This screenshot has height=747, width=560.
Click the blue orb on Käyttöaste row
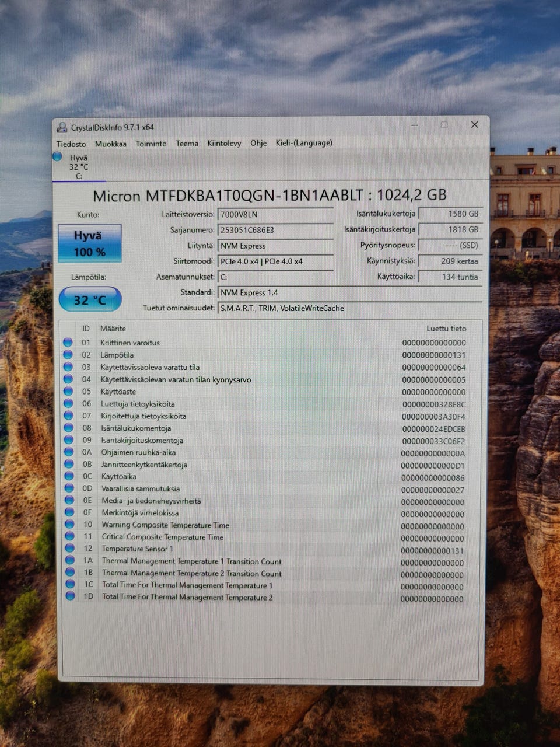68,392
